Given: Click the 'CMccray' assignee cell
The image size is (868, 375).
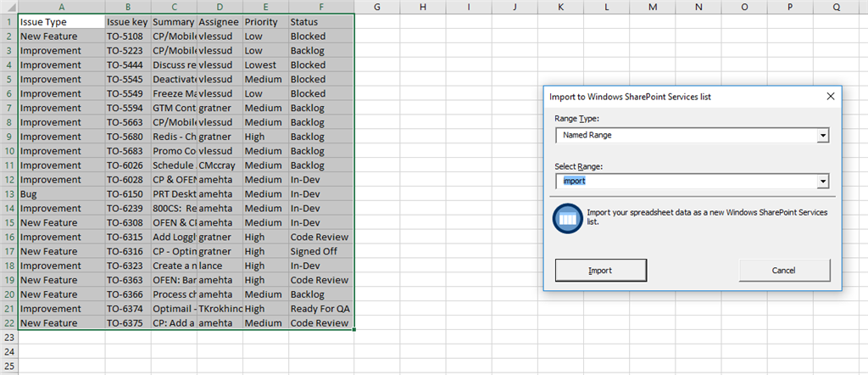Looking at the screenshot, I should click(220, 165).
